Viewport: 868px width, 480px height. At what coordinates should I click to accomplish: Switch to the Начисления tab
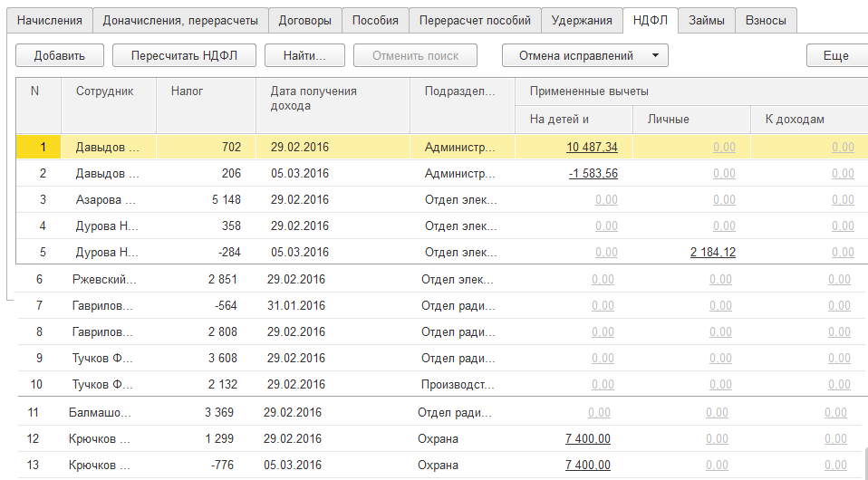(50, 20)
